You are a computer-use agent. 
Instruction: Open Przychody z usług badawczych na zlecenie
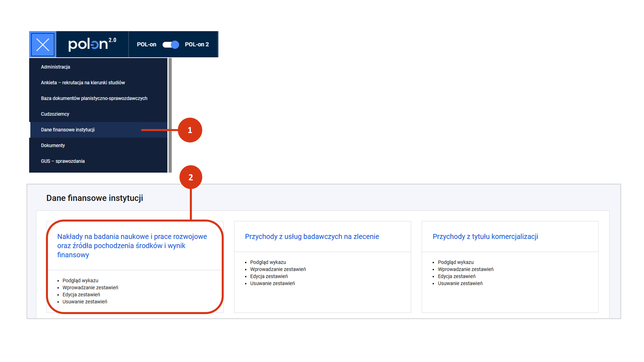coord(312,237)
